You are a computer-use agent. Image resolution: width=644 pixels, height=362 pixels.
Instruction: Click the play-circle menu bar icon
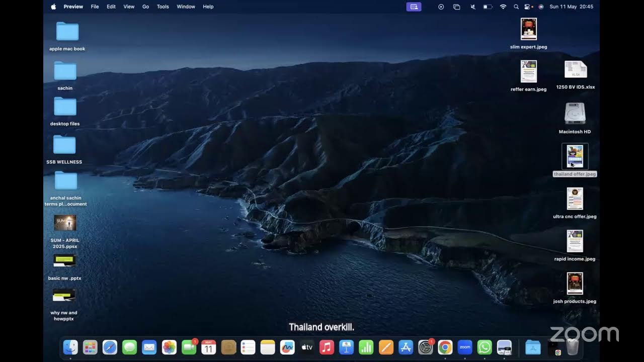pos(441,7)
